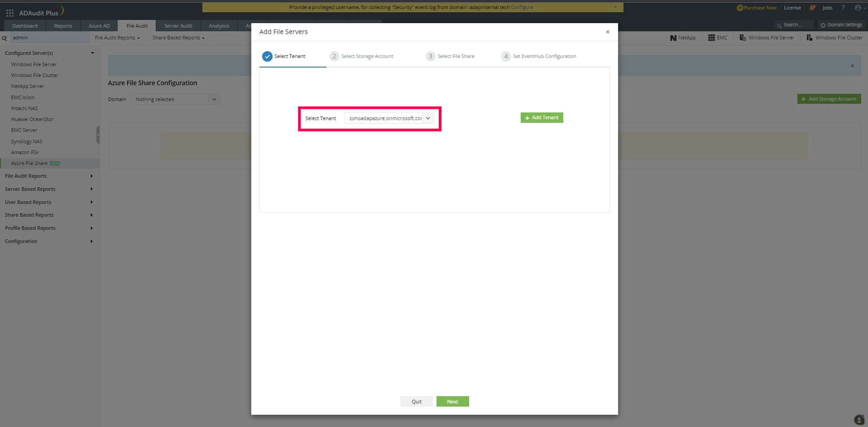Click the search magnifier icon near admin

click(x=5, y=38)
